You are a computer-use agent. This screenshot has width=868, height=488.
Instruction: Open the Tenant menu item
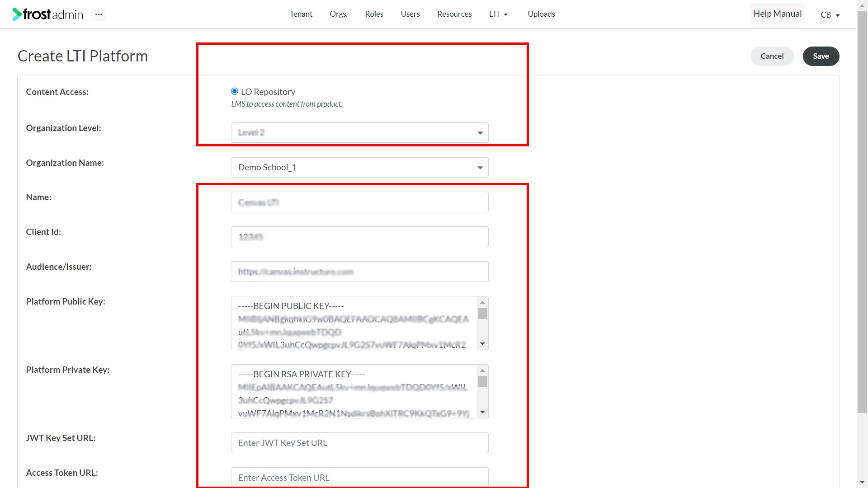click(x=301, y=14)
